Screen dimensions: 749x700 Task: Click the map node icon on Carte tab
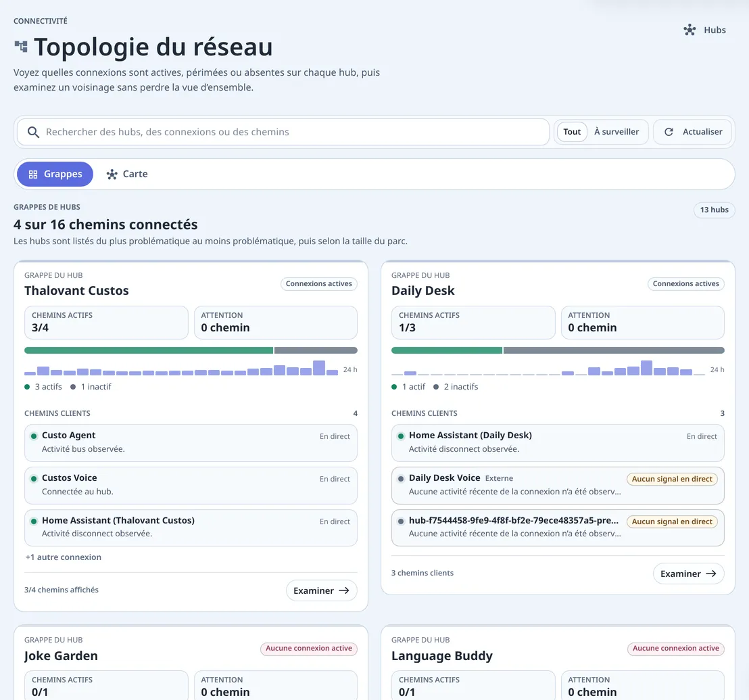point(112,174)
